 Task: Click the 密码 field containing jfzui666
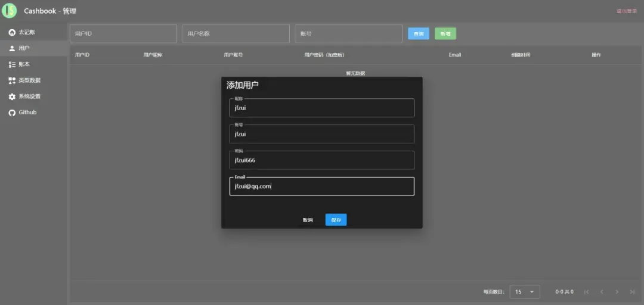[321, 160]
